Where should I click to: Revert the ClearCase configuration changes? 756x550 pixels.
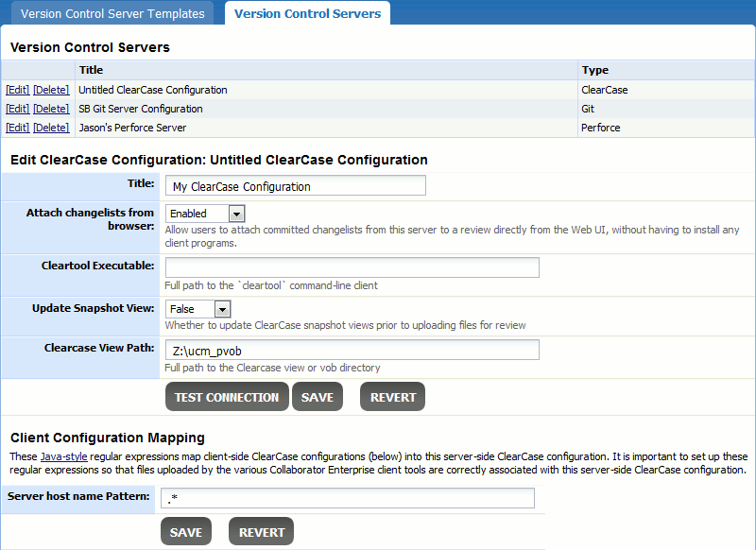coord(392,397)
